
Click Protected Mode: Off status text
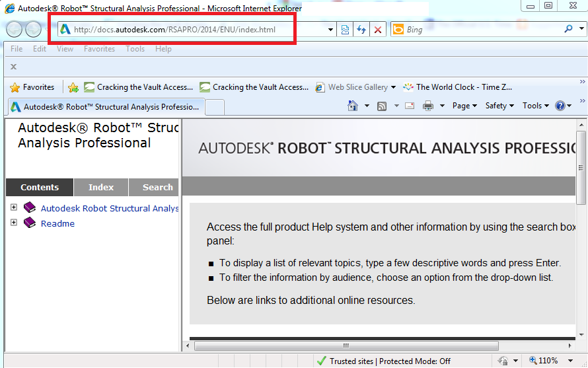coord(415,361)
